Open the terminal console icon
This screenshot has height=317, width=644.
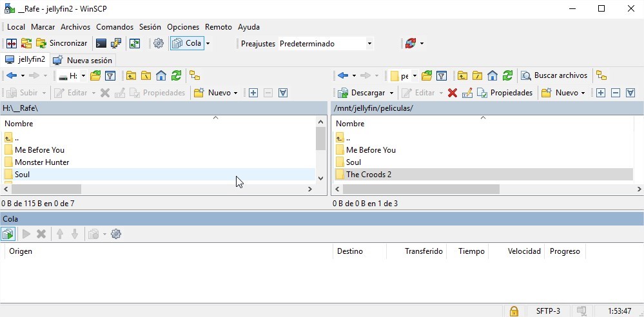pyautogui.click(x=100, y=43)
